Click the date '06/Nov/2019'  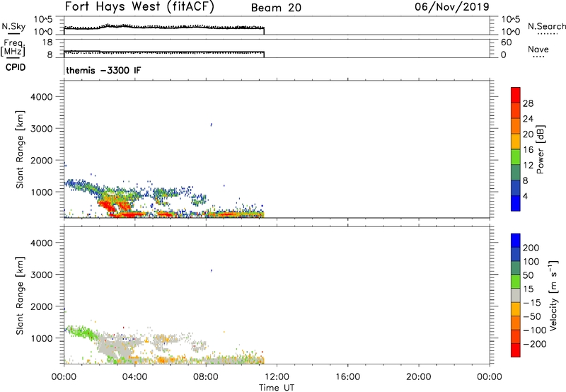(452, 6)
